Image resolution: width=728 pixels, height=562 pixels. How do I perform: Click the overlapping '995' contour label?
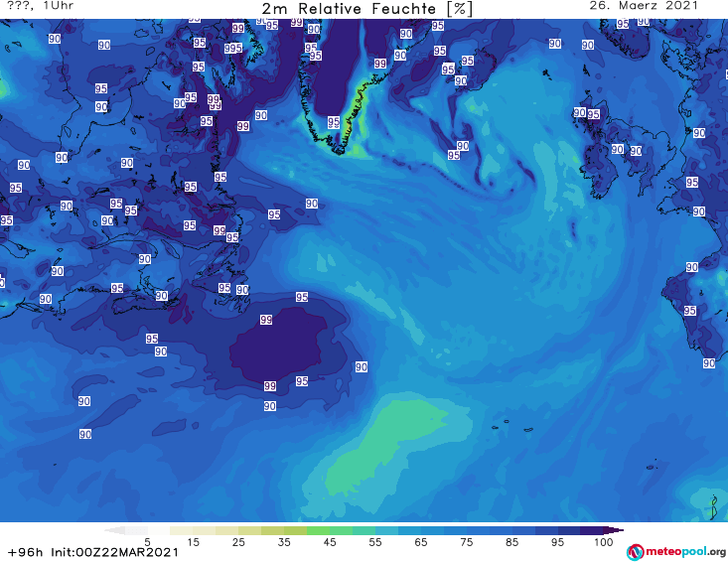click(233, 48)
